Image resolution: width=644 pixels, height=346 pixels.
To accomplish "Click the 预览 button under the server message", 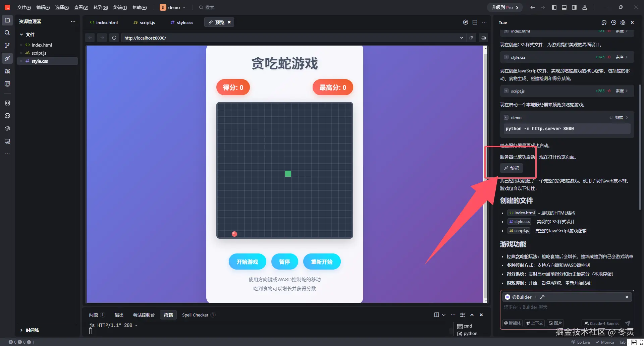I will click(511, 168).
